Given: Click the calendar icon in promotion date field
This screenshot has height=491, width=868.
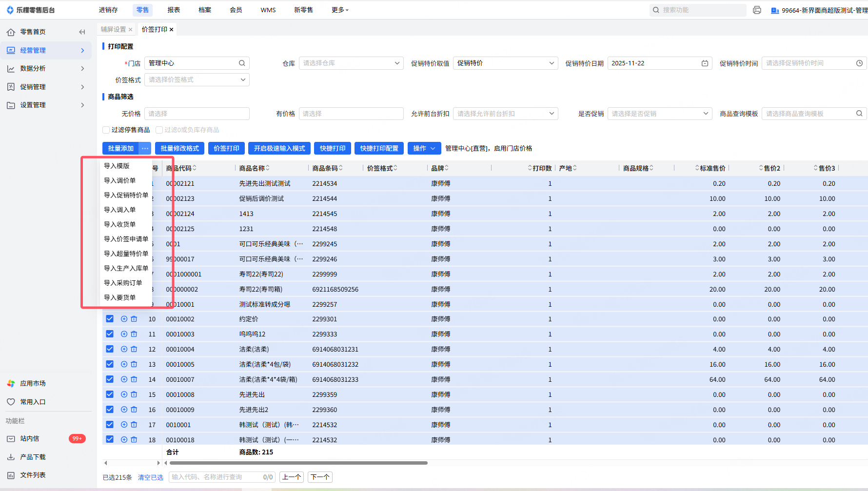Looking at the screenshot, I should point(705,63).
